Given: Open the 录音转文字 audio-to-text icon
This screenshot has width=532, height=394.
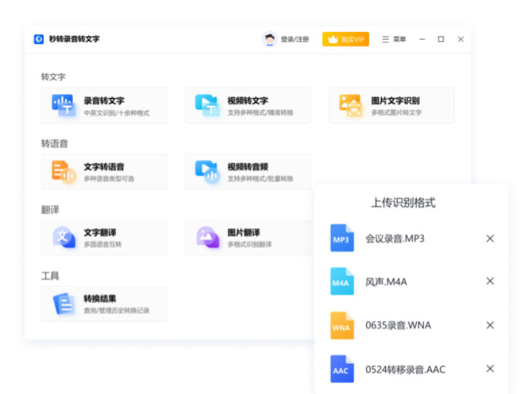Looking at the screenshot, I should [63, 105].
